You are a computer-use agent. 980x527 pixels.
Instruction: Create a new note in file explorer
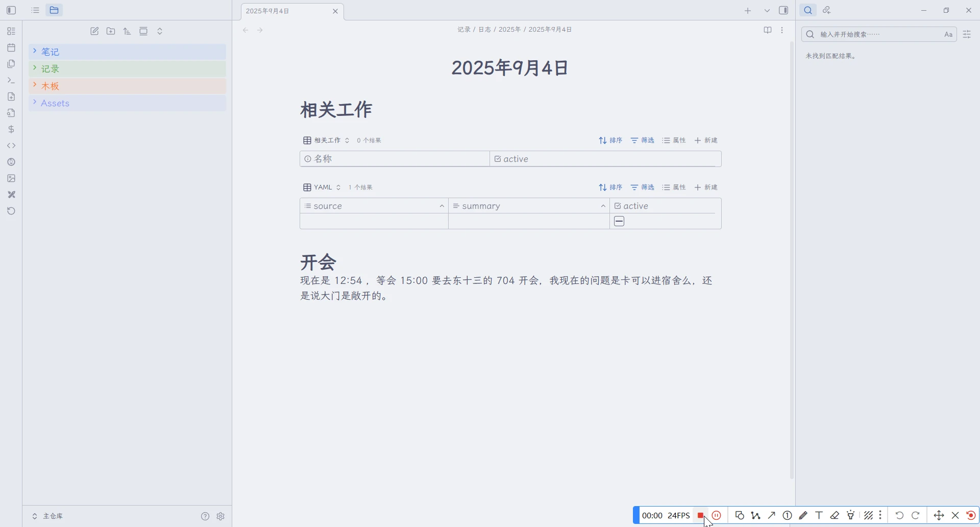[94, 32]
